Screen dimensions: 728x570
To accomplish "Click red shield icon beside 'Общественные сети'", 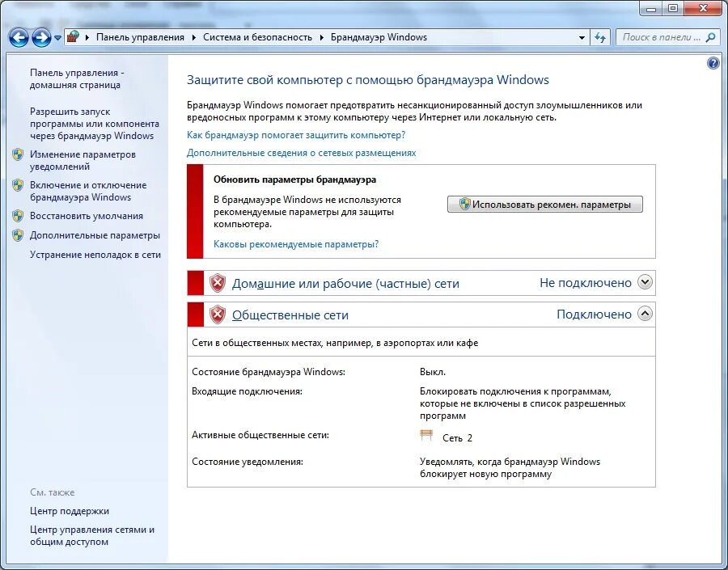I will pos(218,315).
